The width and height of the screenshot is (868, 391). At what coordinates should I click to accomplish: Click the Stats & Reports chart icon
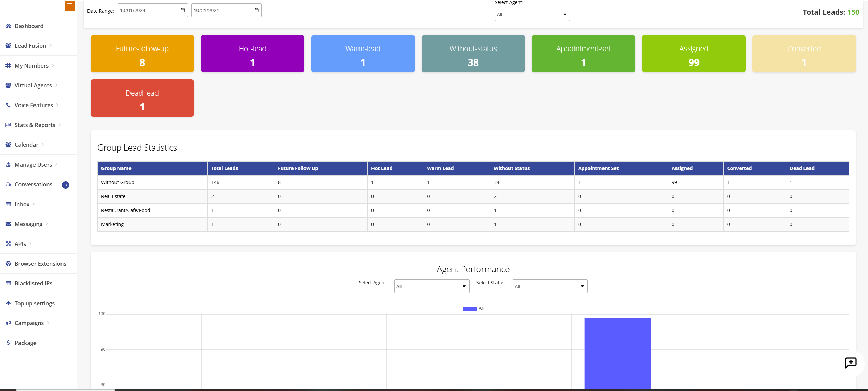click(x=8, y=125)
